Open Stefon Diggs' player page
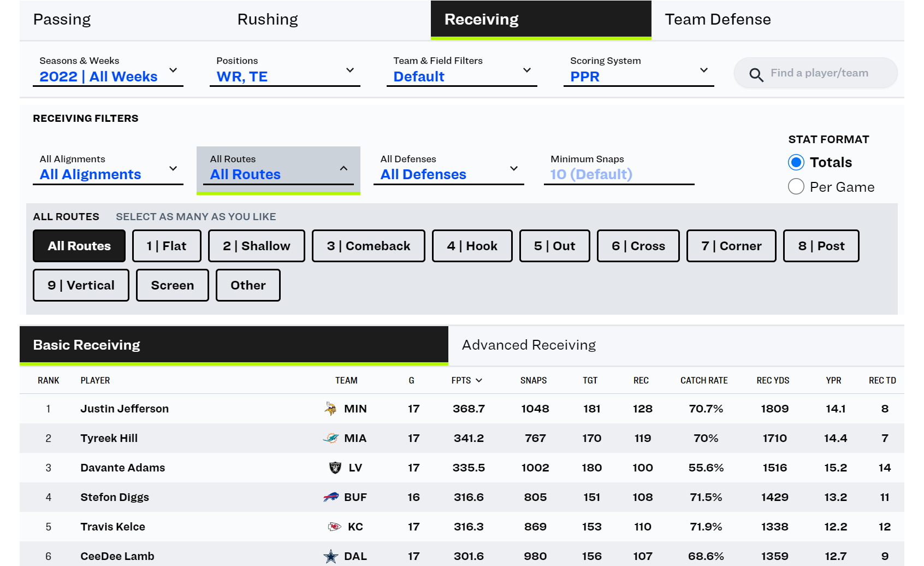Screen dimensions: 924x566 point(115,497)
